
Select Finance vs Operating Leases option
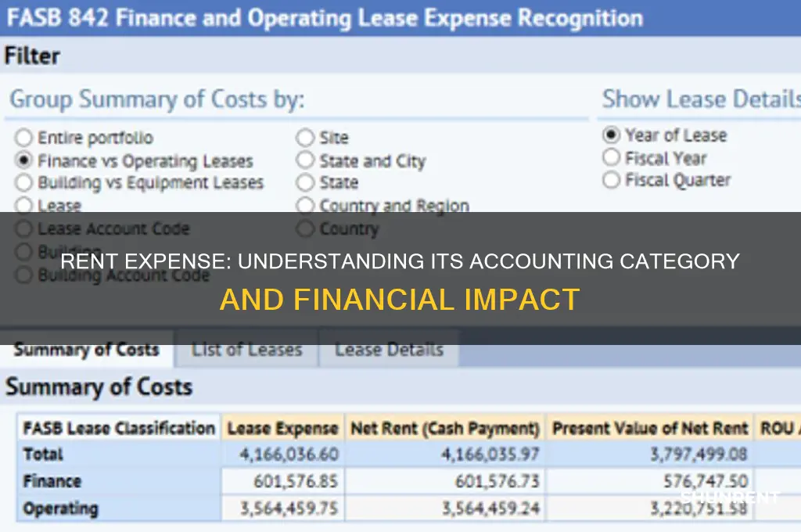24,160
